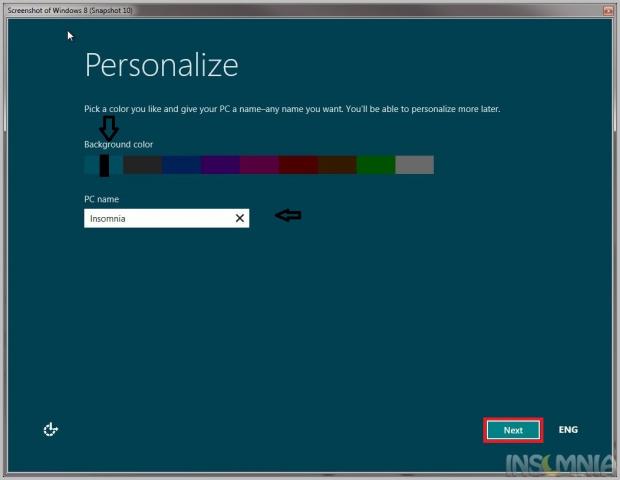Pick the green background color swatch
The image size is (620, 480).
click(376, 165)
